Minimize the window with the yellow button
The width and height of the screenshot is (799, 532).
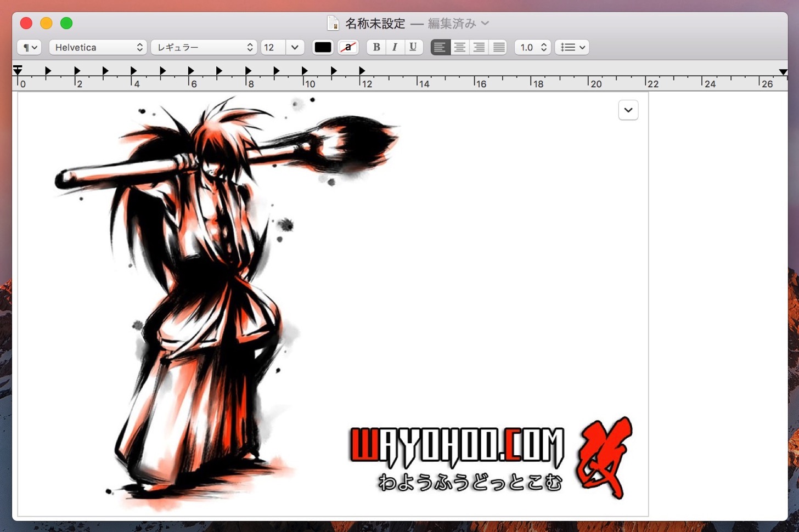click(x=46, y=23)
